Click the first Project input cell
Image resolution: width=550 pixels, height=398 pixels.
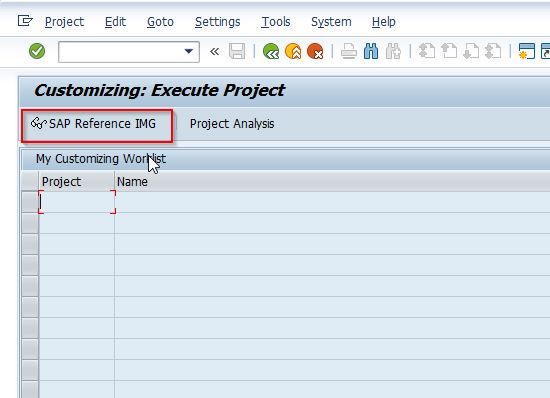pyautogui.click(x=77, y=202)
